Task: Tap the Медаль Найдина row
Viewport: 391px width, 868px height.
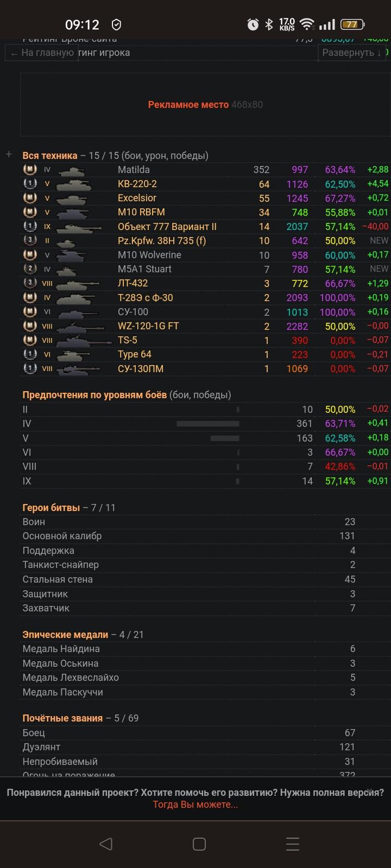Action: [205, 649]
